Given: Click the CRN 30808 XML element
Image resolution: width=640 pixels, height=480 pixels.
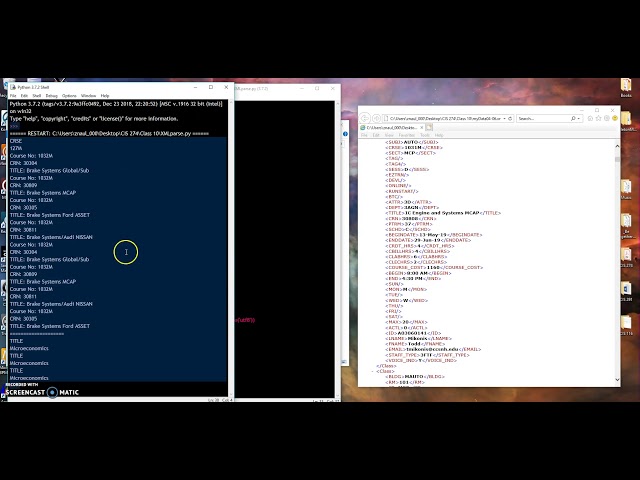Looking at the screenshot, I should click(409, 218).
